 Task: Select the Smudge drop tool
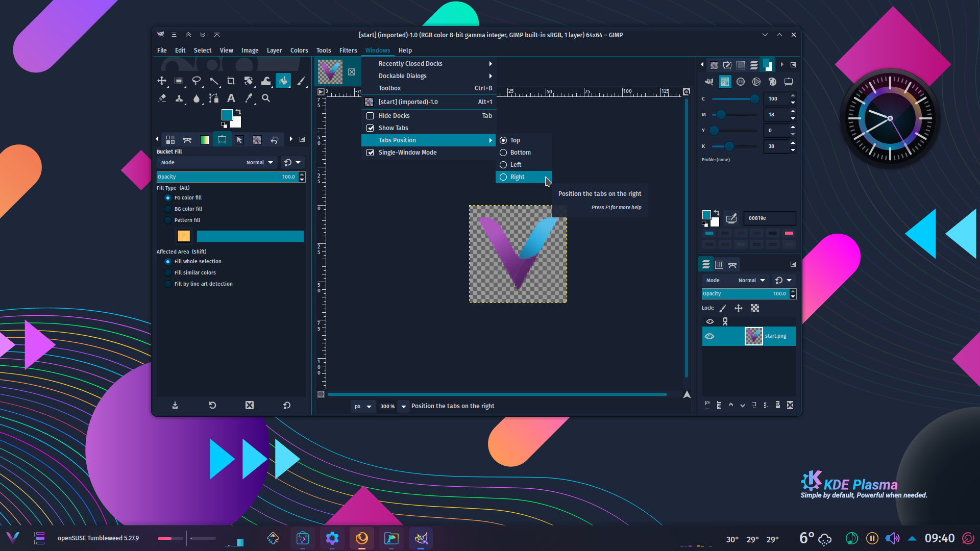click(197, 98)
